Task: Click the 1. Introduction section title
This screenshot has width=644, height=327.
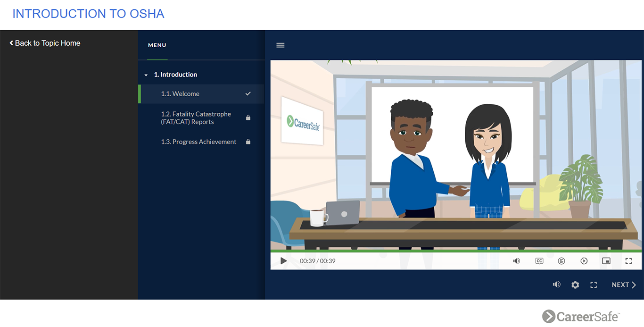Action: (x=175, y=75)
